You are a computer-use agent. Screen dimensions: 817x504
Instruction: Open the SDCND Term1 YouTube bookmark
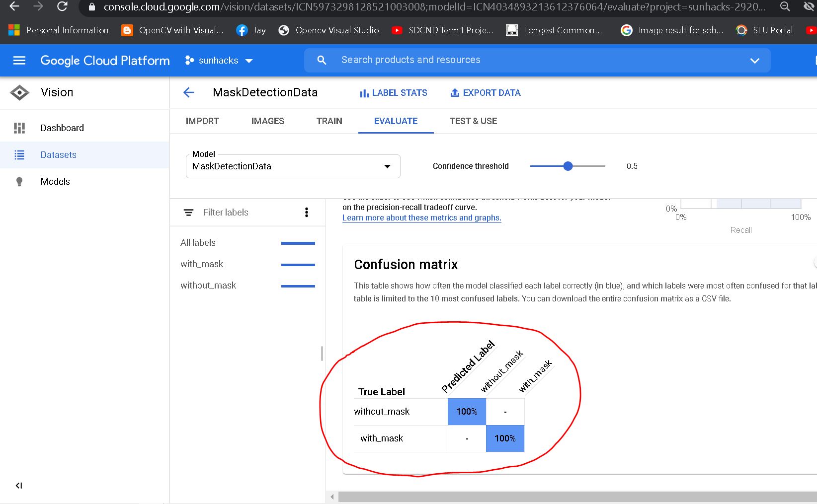click(442, 30)
